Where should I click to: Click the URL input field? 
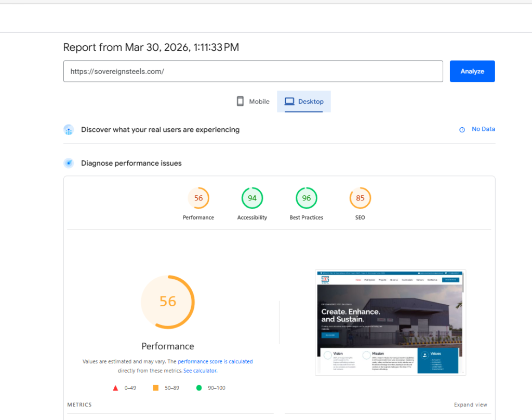pyautogui.click(x=252, y=71)
